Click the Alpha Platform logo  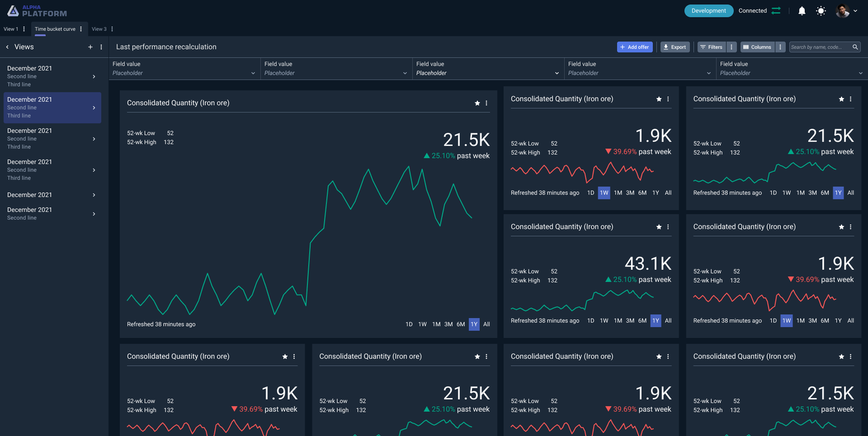37,10
